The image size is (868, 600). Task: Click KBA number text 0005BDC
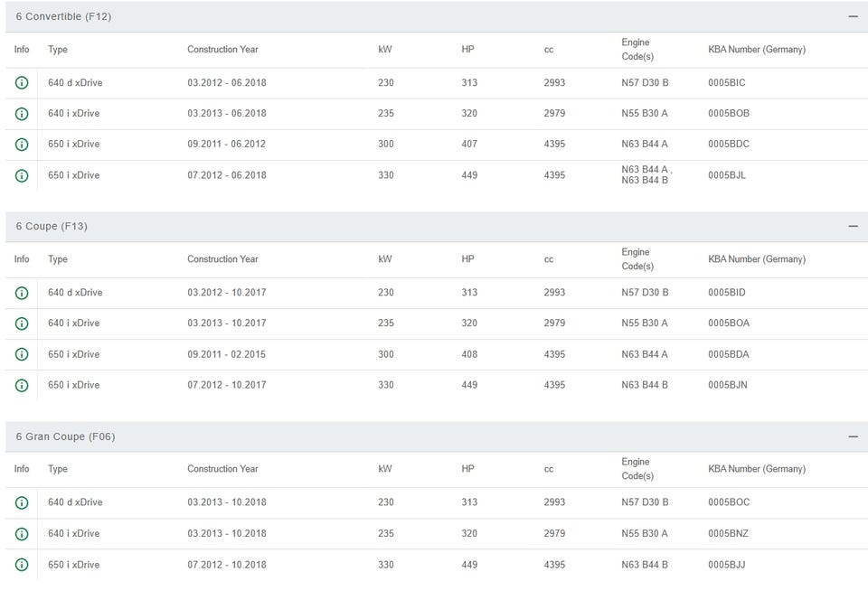(729, 144)
